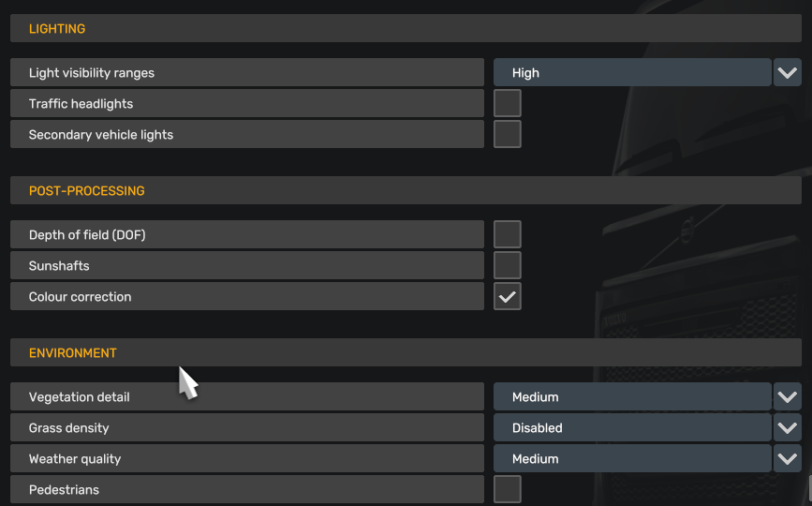Click Grass density Disabled value box
The image size is (812, 506).
(632, 427)
